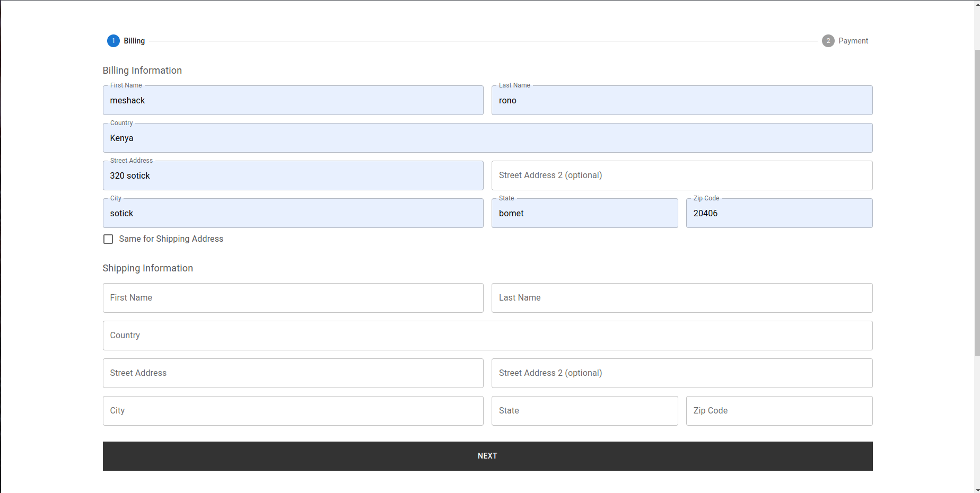The height and width of the screenshot is (493, 980).
Task: Focus the billing Street Address field 320 sotick
Action: pos(293,176)
